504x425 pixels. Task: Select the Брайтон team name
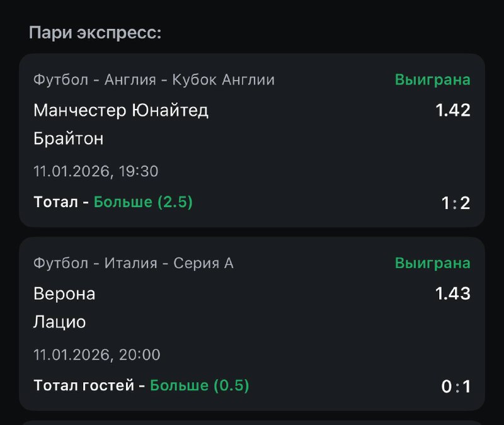click(x=68, y=139)
